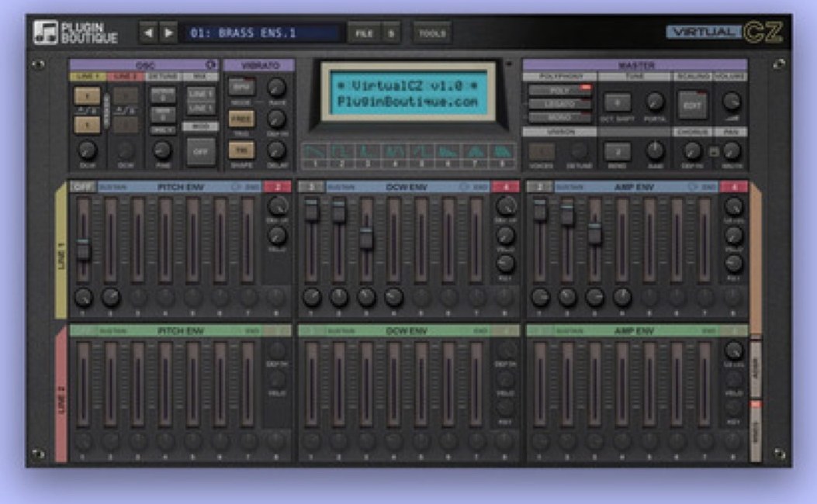Open the BEND range value box
This screenshot has width=817, height=504.
click(617, 152)
